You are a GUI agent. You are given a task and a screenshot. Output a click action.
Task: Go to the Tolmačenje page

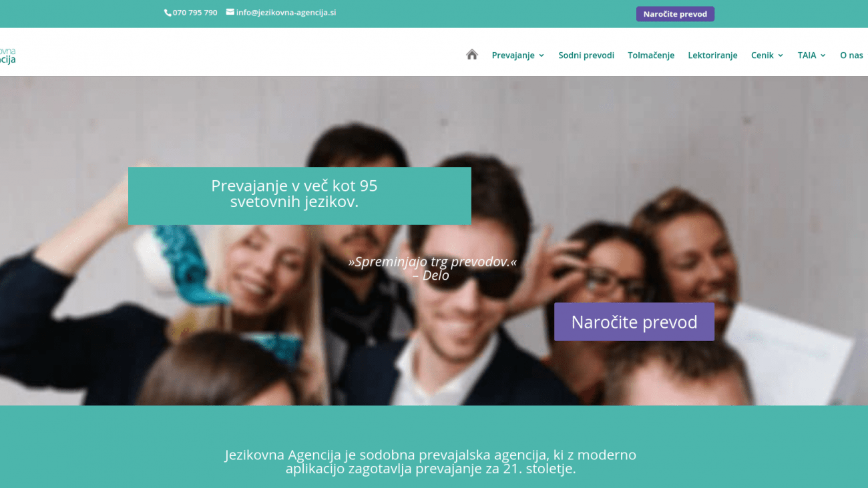tap(651, 55)
